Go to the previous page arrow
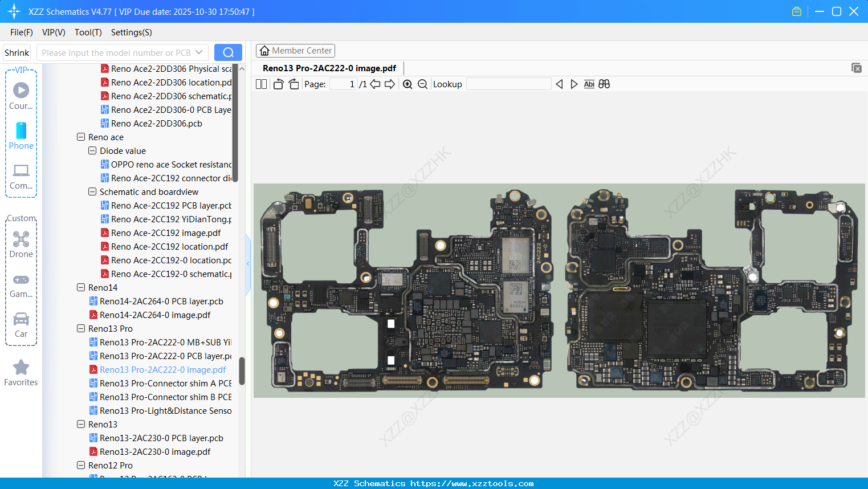 [375, 84]
